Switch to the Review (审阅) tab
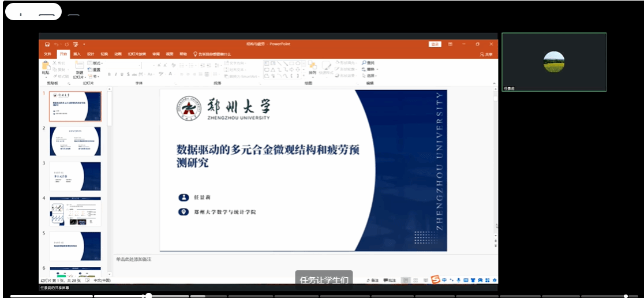The height and width of the screenshot is (298, 644). (156, 54)
